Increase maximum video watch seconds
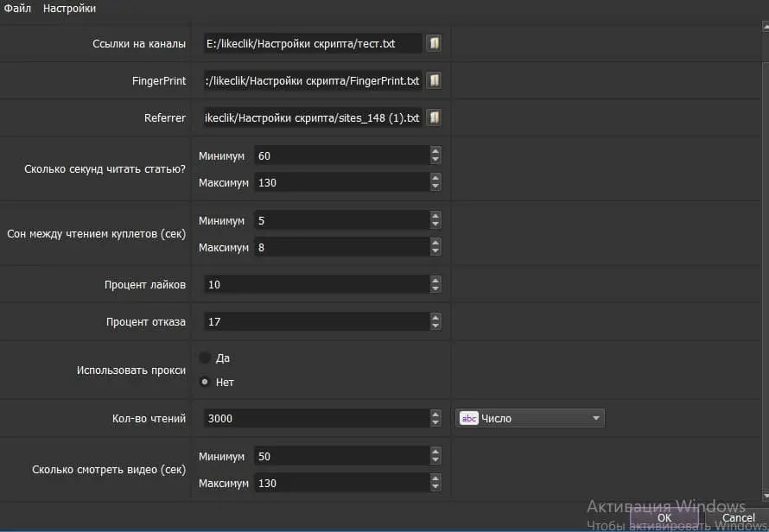This screenshot has height=532, width=769. pos(435,478)
